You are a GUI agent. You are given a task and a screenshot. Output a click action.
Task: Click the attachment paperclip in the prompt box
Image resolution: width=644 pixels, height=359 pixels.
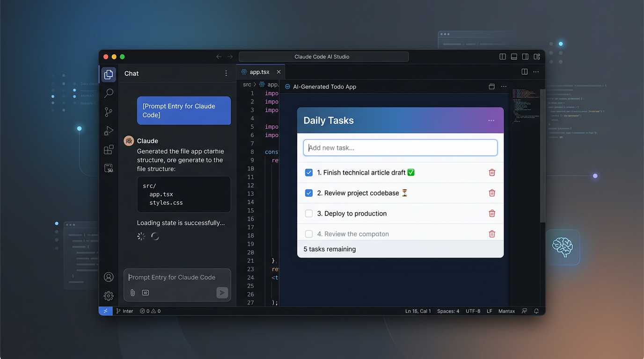pos(132,292)
